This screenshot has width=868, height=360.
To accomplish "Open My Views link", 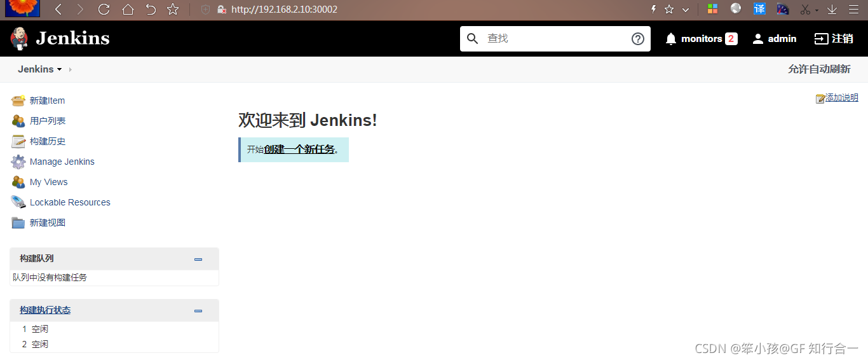I will coord(48,182).
